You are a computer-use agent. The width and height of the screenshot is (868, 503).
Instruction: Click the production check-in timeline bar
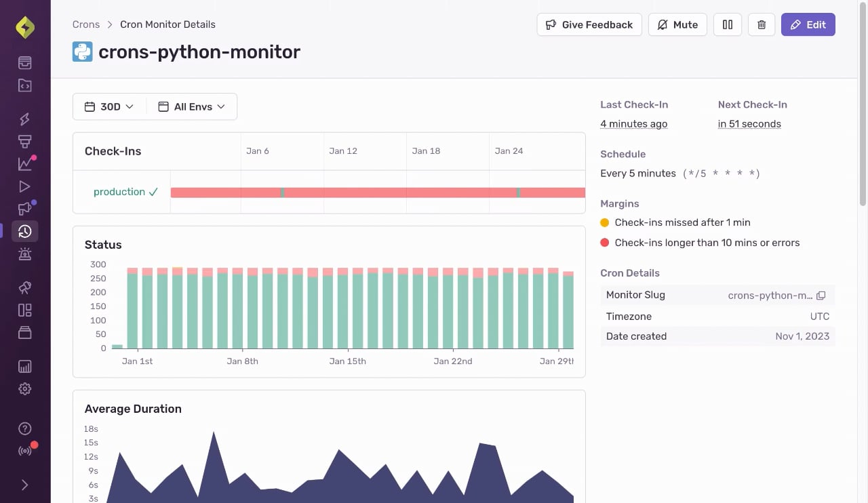378,193
